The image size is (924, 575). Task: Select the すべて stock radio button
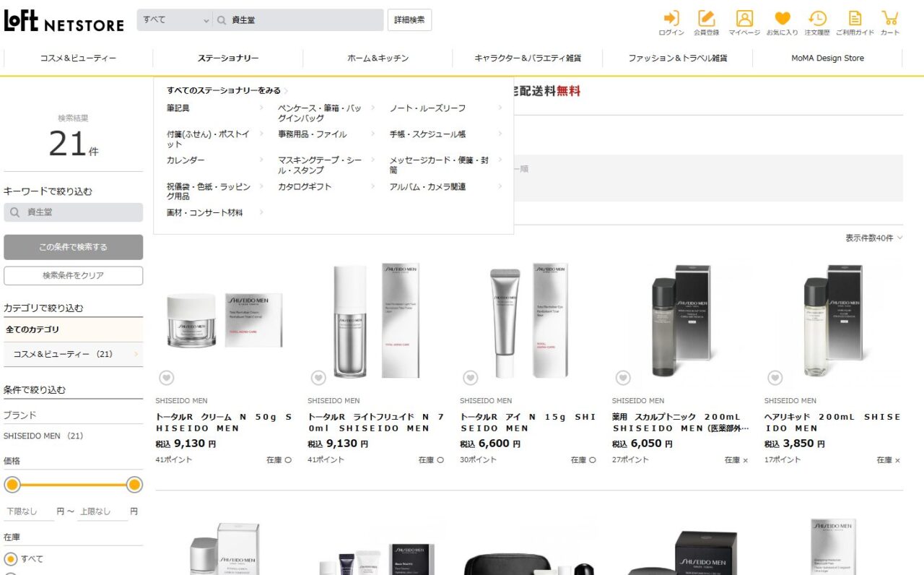(11, 558)
